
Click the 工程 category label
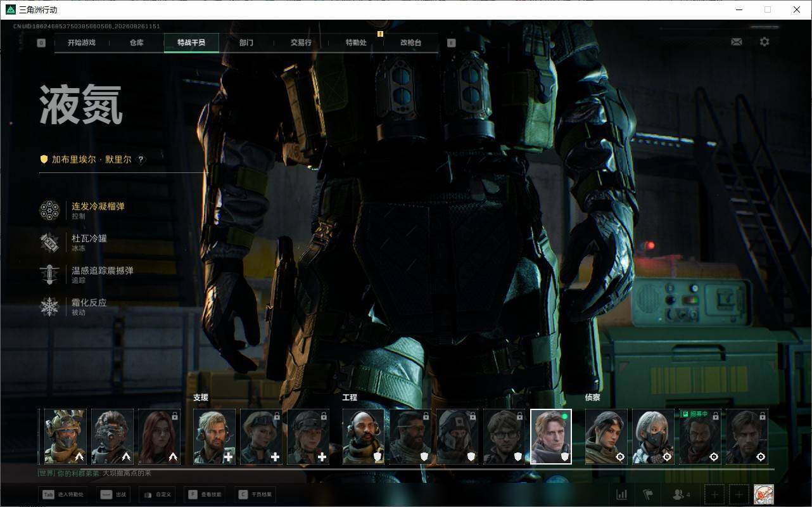click(x=350, y=397)
